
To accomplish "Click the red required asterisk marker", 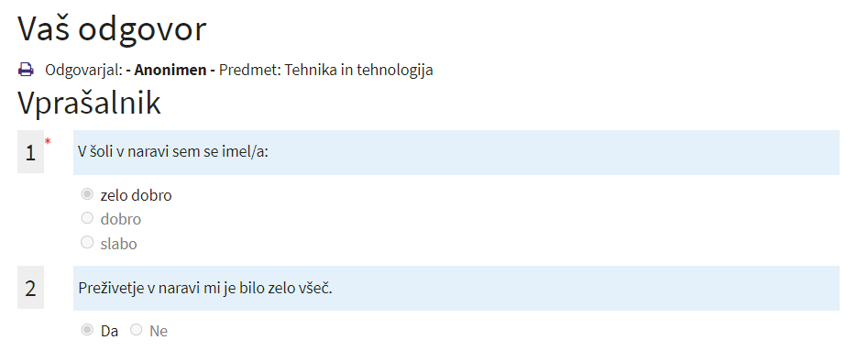I will pyautogui.click(x=48, y=142).
